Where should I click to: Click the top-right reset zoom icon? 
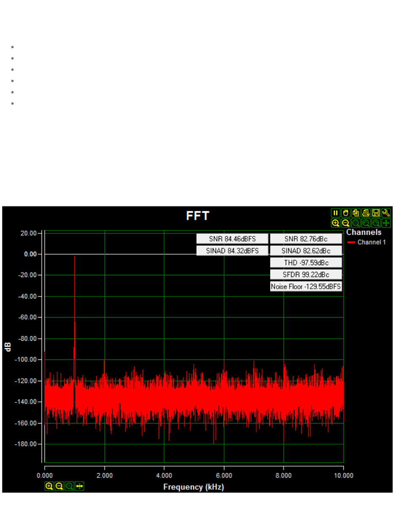pos(355,223)
